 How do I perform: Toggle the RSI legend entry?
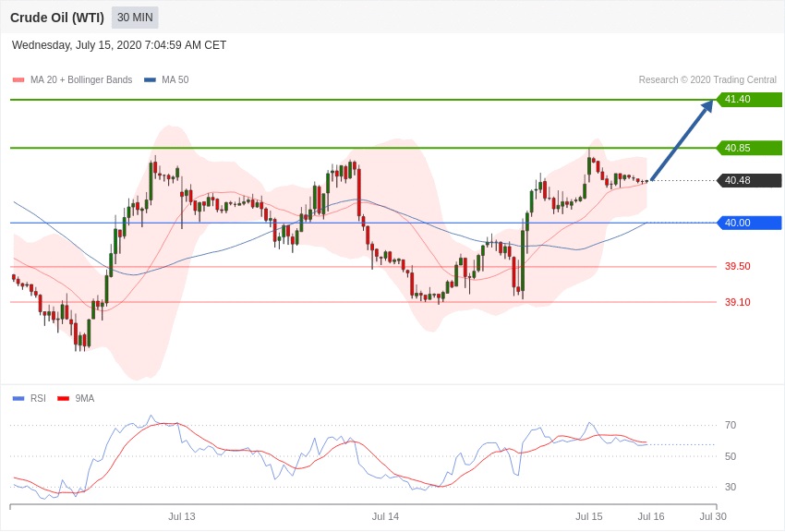[38, 399]
